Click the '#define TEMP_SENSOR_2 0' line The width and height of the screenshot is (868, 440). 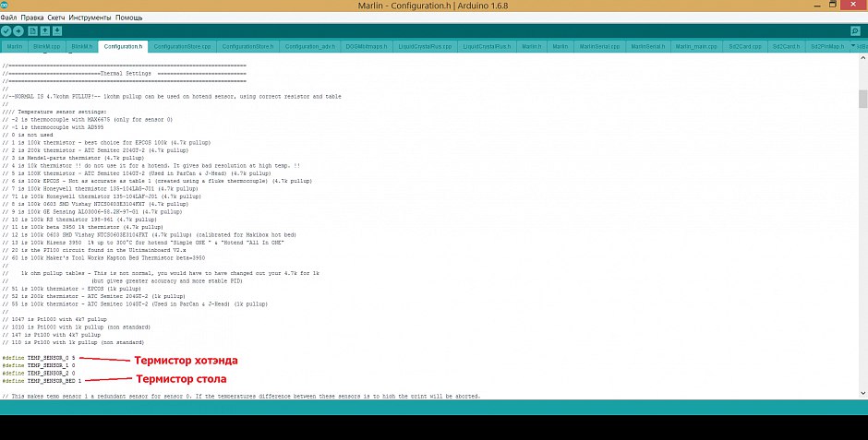coord(39,373)
